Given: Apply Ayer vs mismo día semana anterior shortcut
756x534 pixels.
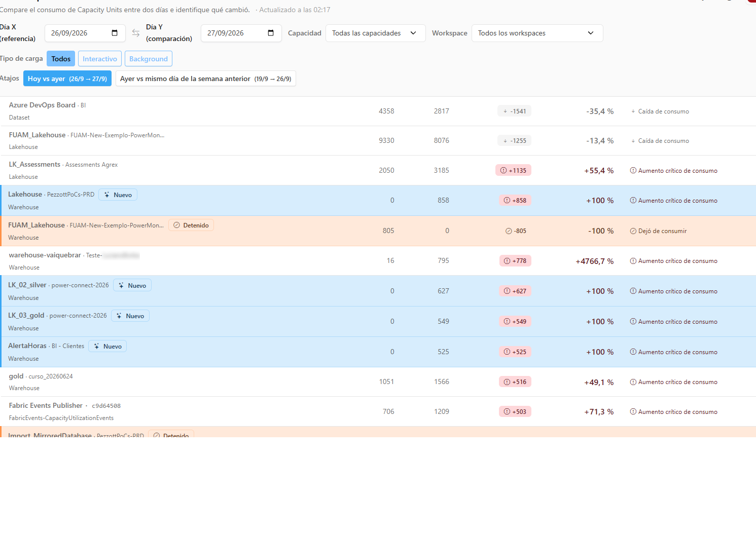Looking at the screenshot, I should pos(206,79).
